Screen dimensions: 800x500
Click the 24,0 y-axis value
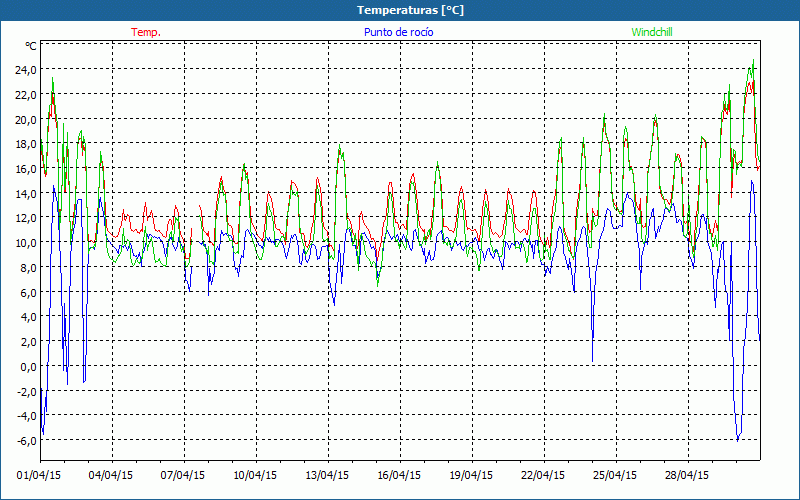tap(26, 70)
